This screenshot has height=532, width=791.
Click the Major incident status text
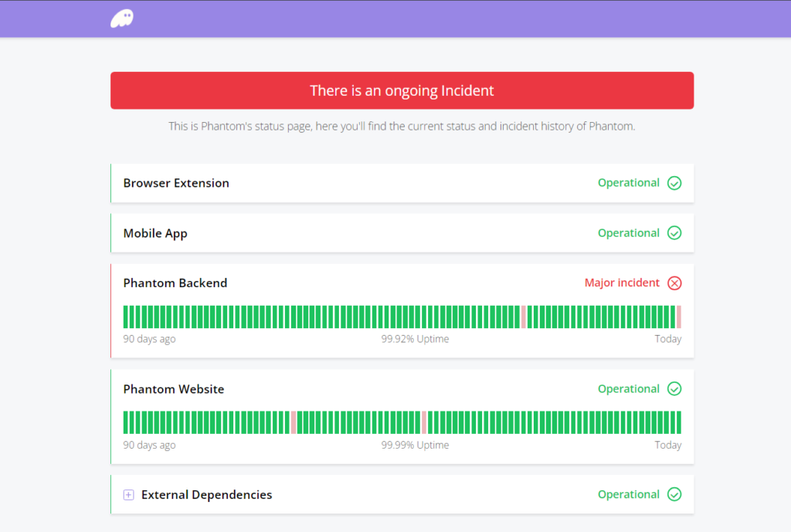coord(622,283)
